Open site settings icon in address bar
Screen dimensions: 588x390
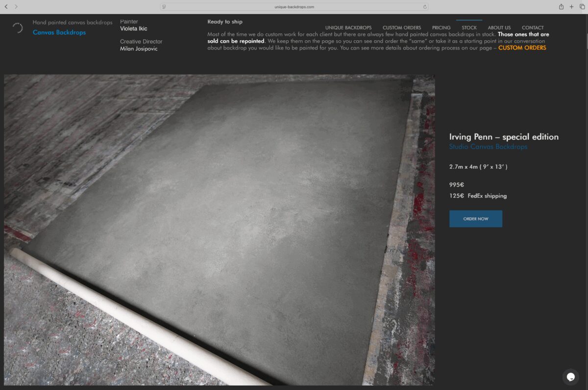(164, 7)
